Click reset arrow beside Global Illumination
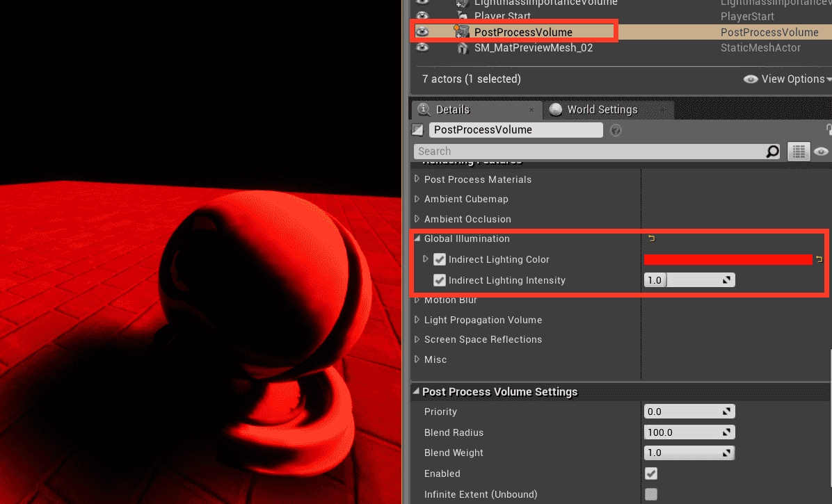Image resolution: width=832 pixels, height=504 pixels. [652, 238]
